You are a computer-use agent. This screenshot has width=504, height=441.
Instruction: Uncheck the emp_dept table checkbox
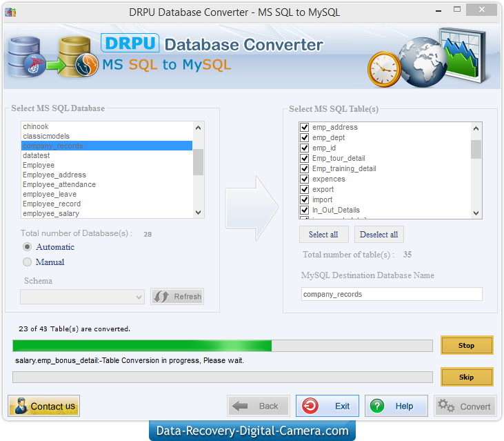pyautogui.click(x=304, y=137)
